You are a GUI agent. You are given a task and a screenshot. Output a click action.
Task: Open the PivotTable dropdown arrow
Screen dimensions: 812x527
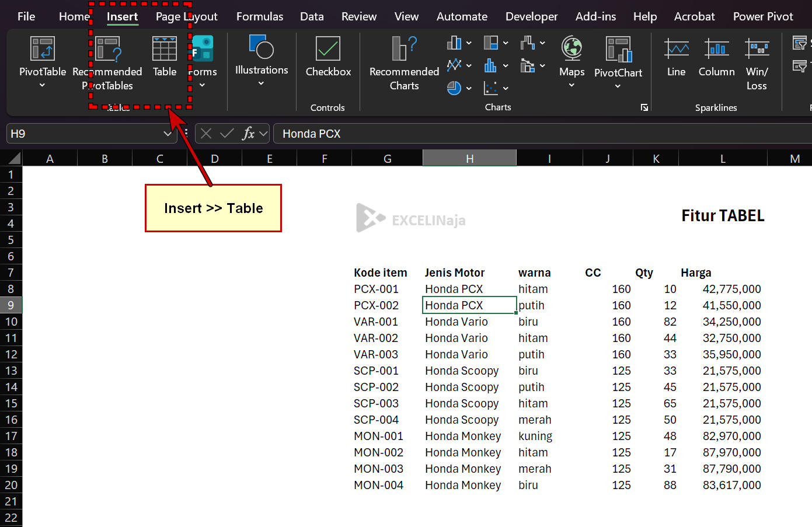tap(41, 85)
